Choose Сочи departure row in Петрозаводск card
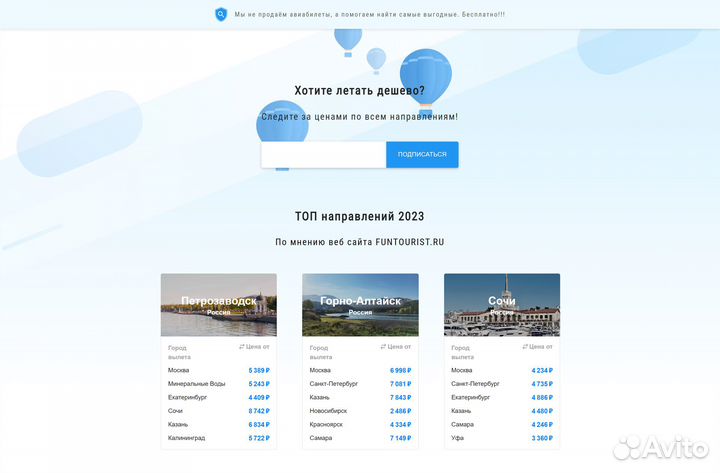Viewport: 720px width, 473px height. point(219,411)
